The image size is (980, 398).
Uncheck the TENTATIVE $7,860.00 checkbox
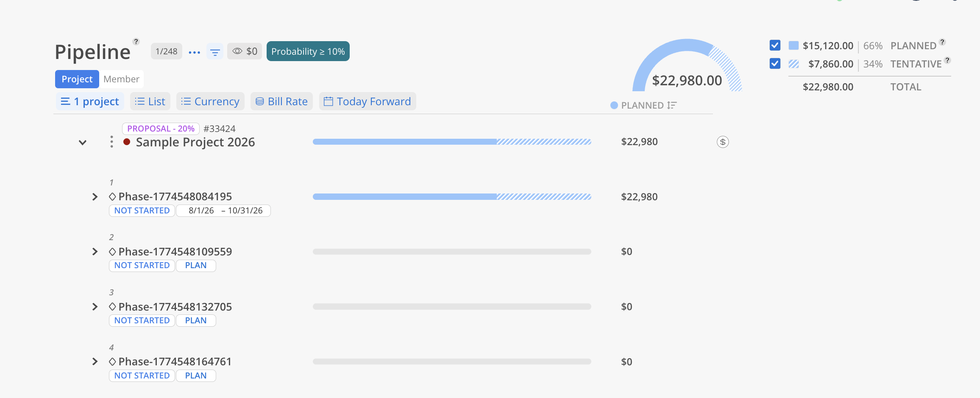(x=775, y=64)
